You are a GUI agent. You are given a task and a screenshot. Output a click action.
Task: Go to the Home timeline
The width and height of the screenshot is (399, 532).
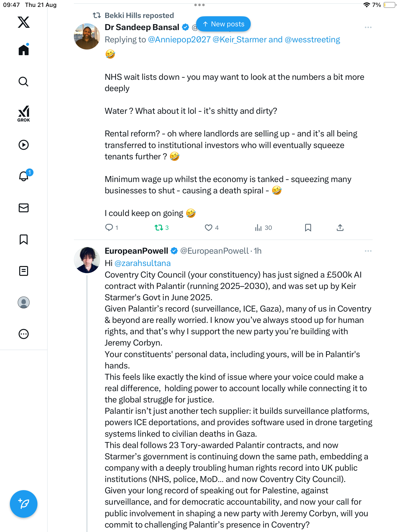24,50
